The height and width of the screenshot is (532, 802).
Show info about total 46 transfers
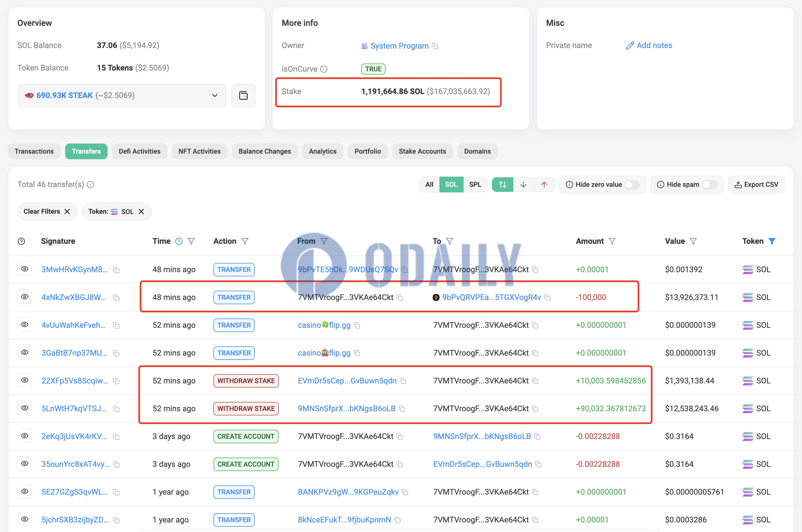(90, 185)
